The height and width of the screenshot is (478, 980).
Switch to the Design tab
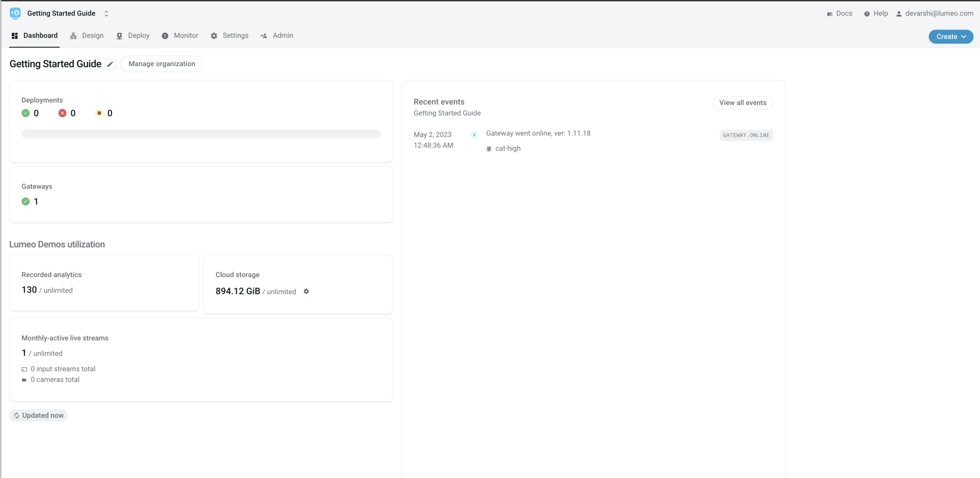(x=87, y=35)
